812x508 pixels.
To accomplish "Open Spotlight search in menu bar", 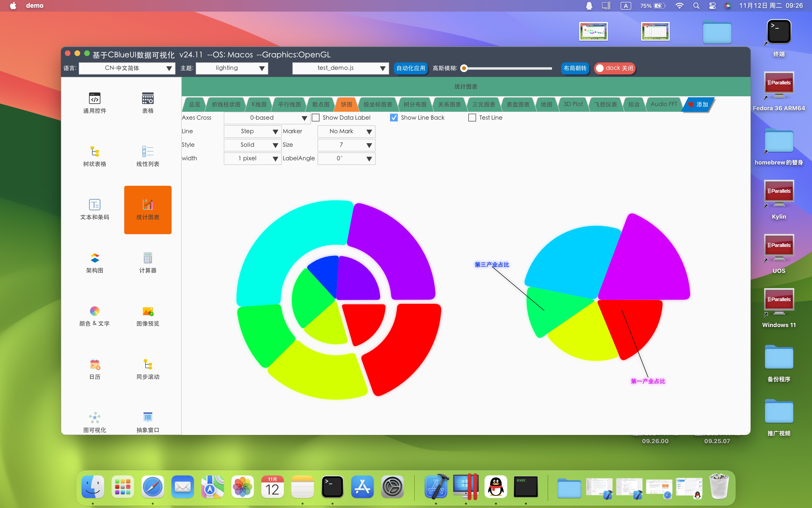I will 696,6.
